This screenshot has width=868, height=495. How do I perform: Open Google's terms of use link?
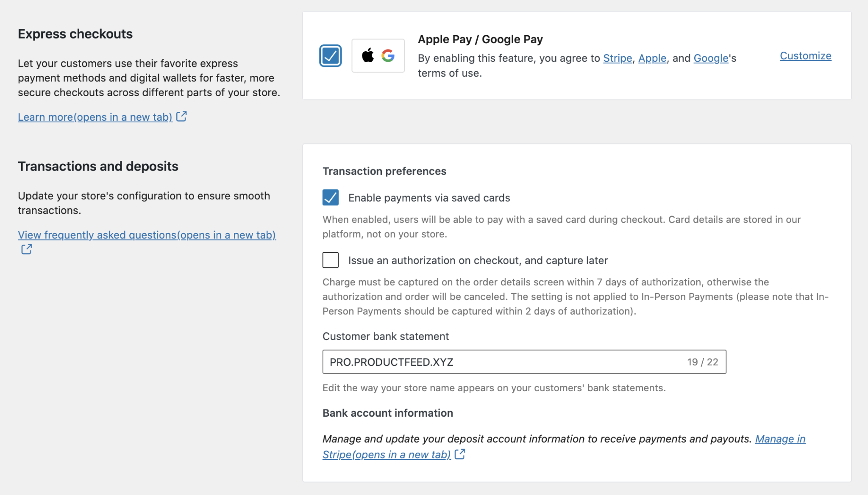click(710, 58)
